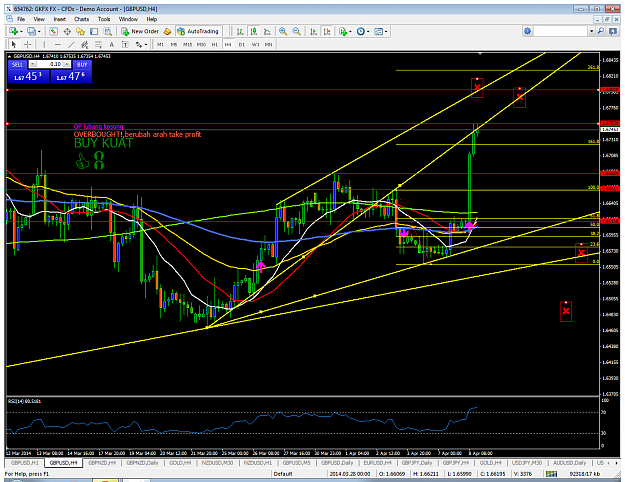This screenshot has height=482, width=625.
Task: Open the Indicators list dropdown
Action: (x=345, y=31)
